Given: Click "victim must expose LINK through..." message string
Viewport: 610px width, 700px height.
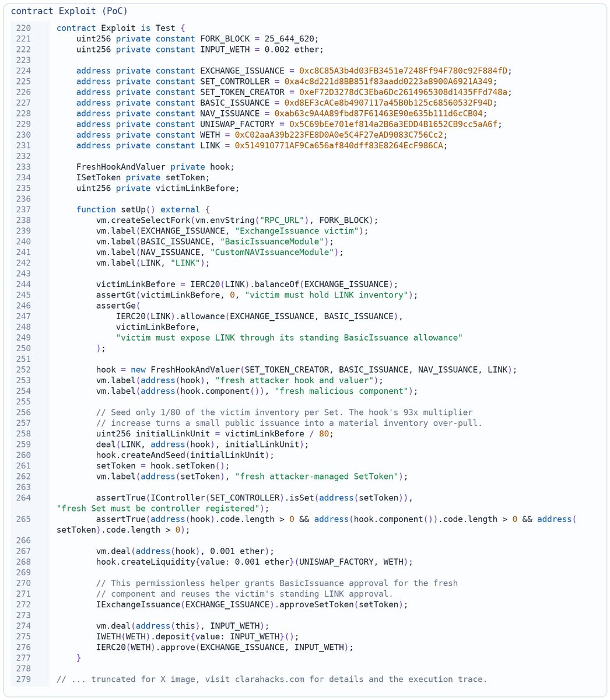Looking at the screenshot, I should (x=289, y=337).
